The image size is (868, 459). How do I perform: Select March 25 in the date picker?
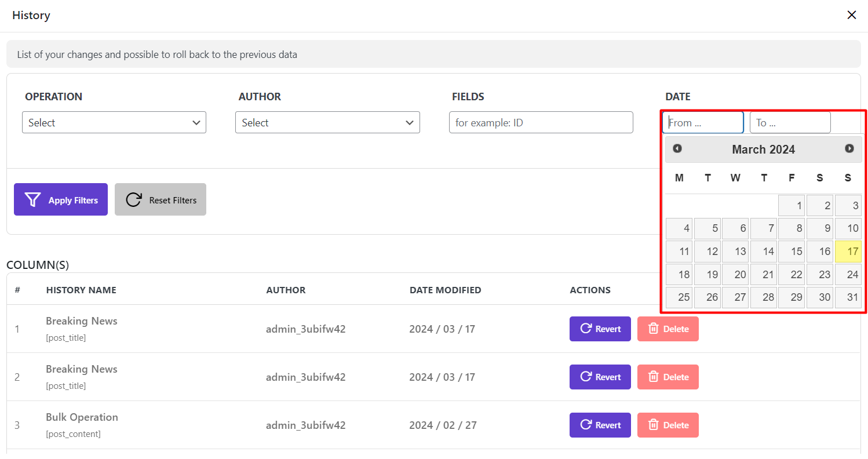click(x=679, y=297)
